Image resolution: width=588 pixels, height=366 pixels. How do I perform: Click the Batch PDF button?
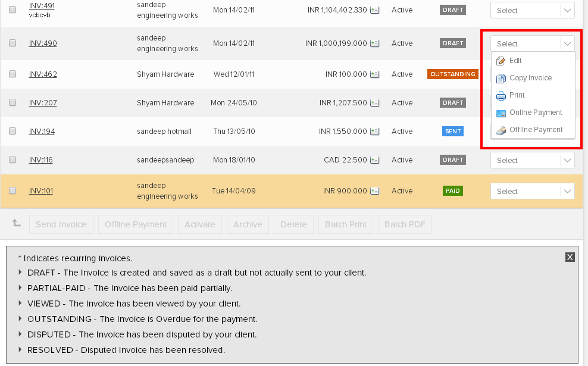tap(405, 224)
